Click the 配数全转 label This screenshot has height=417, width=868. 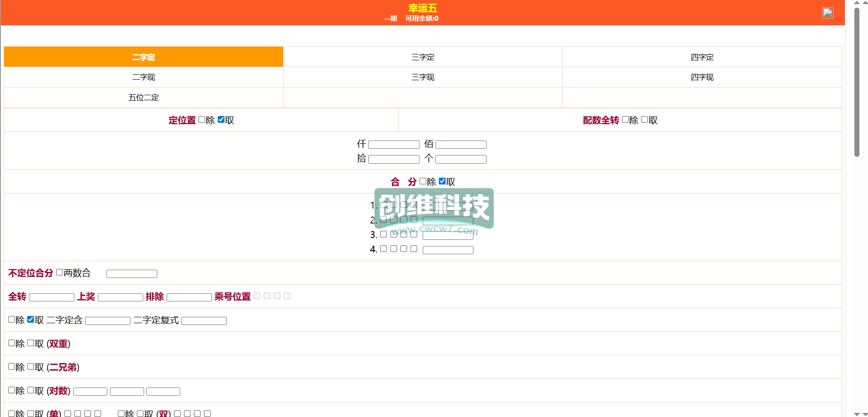click(x=601, y=120)
